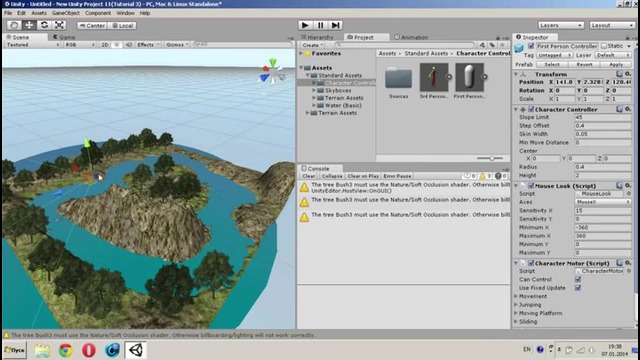Screen dimensions: 640x360
Task: Click the prefab Apply button
Action: coord(616,64)
